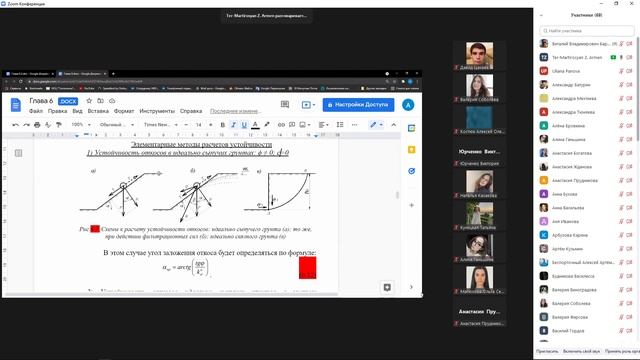Click the cloud save status icon
The width and height of the screenshot is (640, 360).
pyautogui.click(x=112, y=101)
